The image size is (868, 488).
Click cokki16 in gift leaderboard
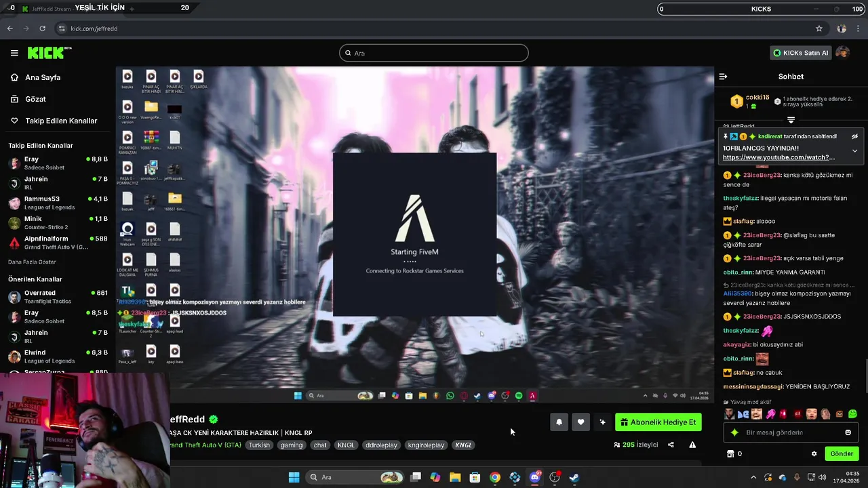pyautogui.click(x=757, y=98)
